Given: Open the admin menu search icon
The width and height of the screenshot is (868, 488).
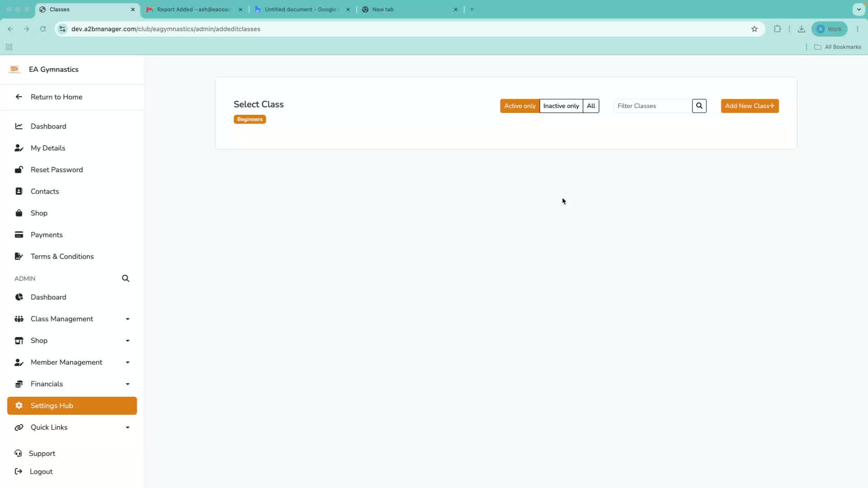Looking at the screenshot, I should [126, 278].
